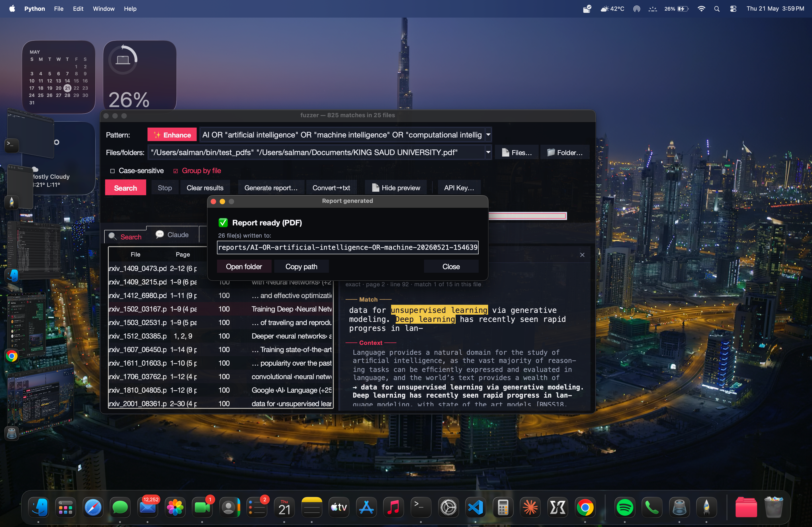Viewport: 812px width, 527px height.
Task: Switch to the Claude tab
Action: tap(172, 234)
